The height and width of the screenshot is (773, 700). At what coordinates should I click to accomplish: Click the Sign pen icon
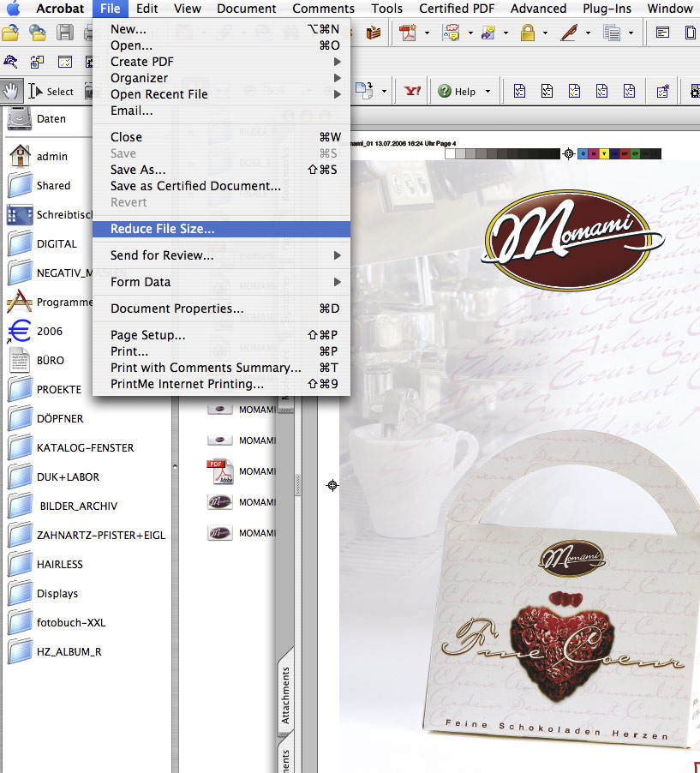[x=569, y=33]
